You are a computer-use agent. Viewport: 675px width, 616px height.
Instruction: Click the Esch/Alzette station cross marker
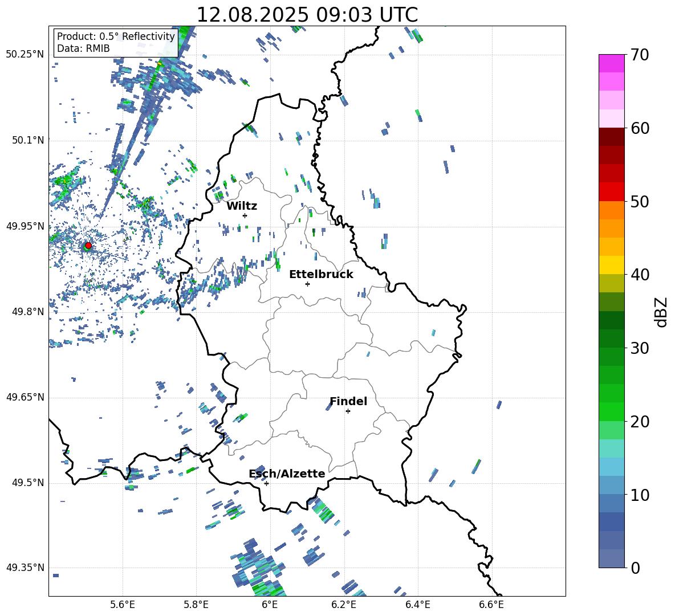266,483
